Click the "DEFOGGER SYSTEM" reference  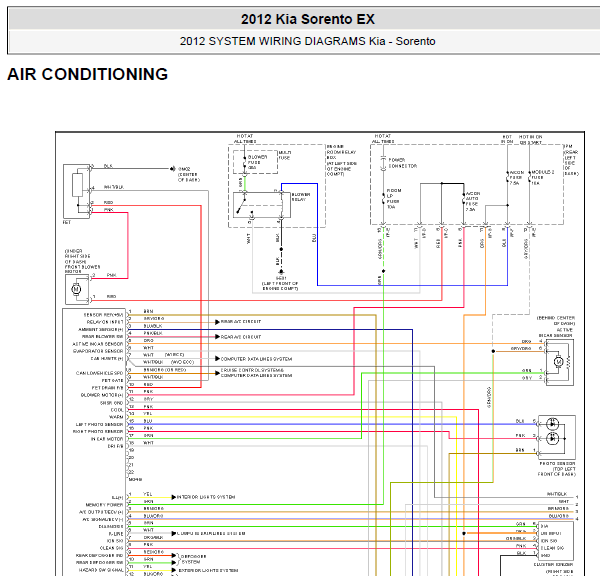[x=194, y=559]
